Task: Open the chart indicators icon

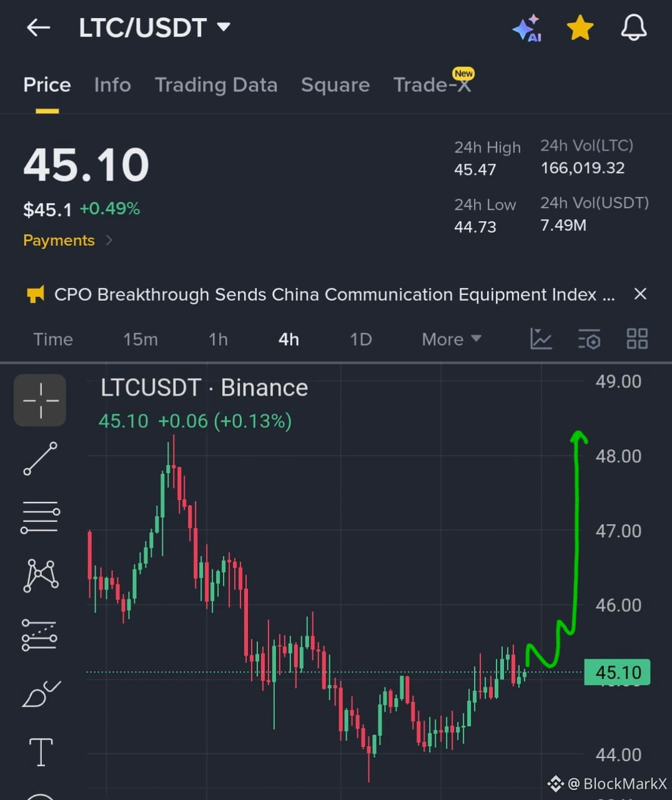Action: coord(541,339)
